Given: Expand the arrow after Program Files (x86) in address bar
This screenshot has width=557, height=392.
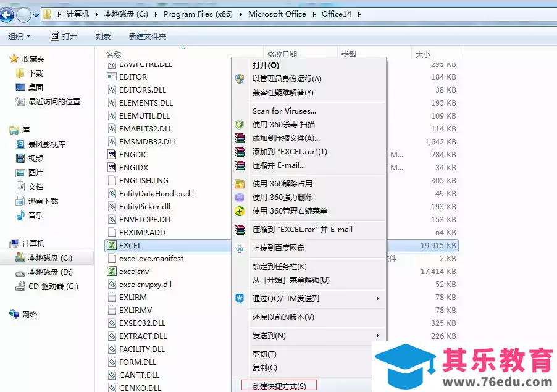Looking at the screenshot, I should (x=241, y=15).
